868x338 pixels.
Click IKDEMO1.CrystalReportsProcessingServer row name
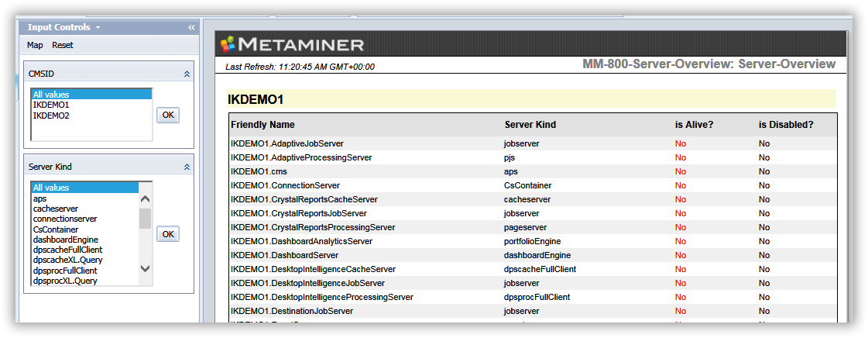coord(313,227)
